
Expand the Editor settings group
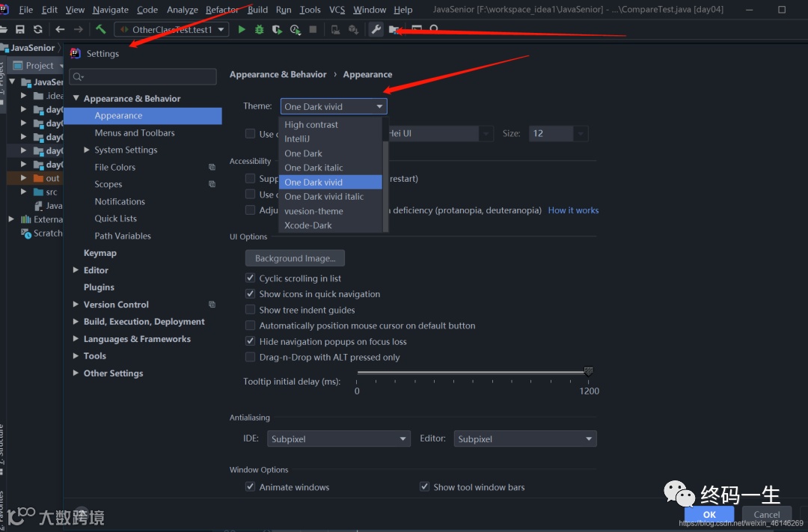(x=76, y=269)
